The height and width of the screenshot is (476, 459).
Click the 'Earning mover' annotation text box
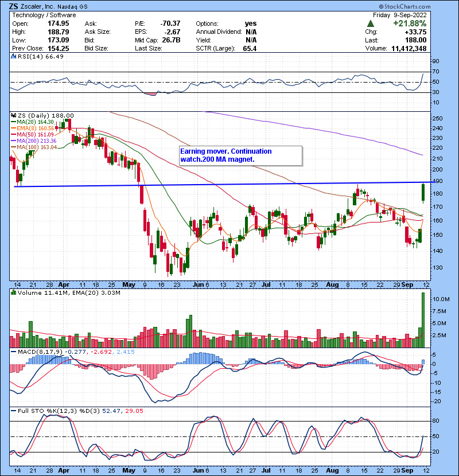pyautogui.click(x=240, y=155)
